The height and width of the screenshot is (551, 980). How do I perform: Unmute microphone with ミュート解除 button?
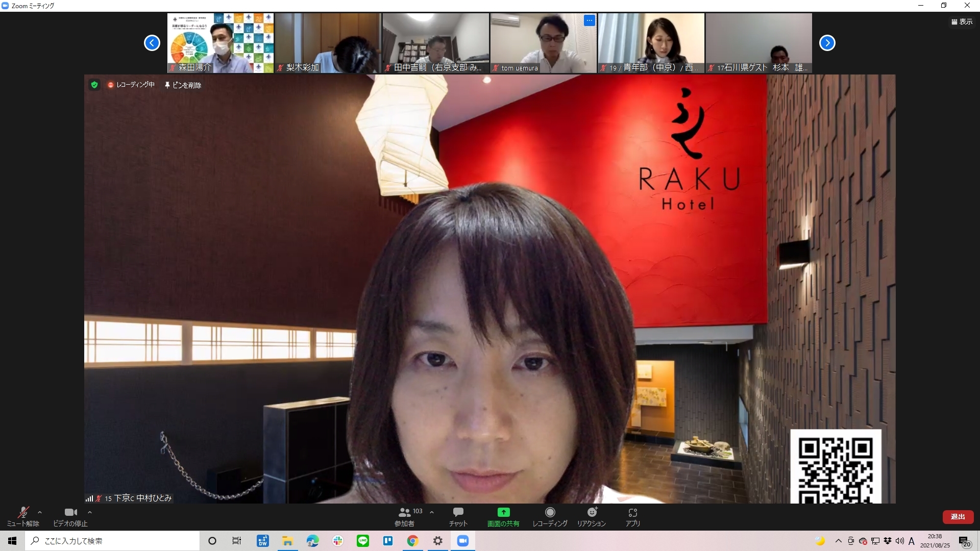coord(23,517)
